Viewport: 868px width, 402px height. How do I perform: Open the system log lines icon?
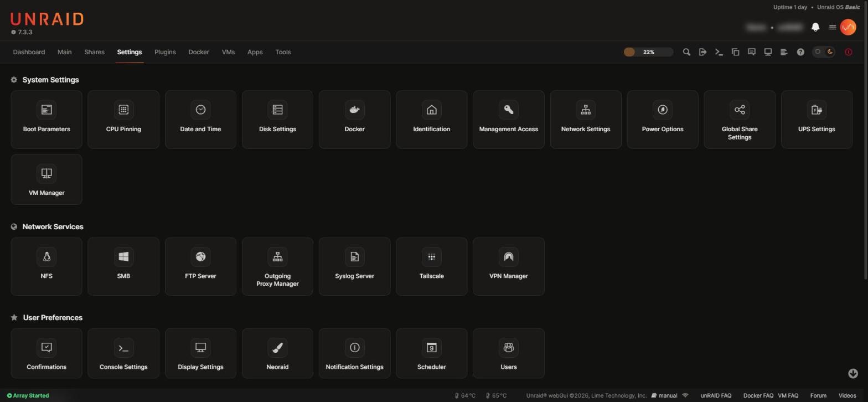784,52
